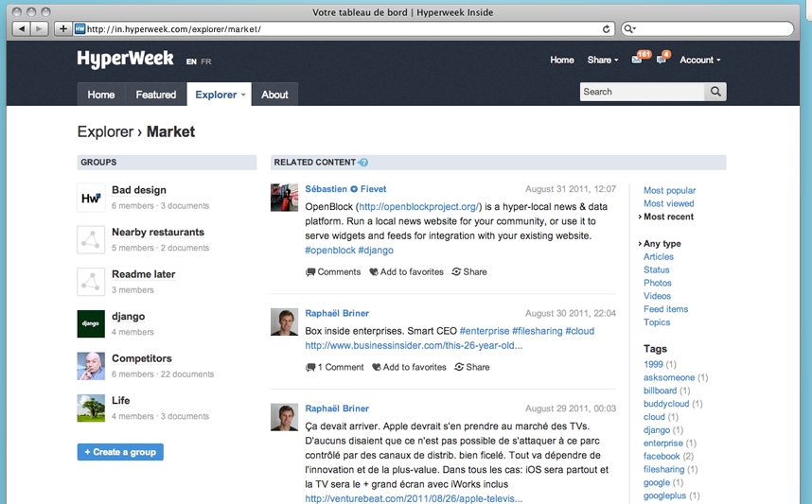
Task: Click the Create a group button
Action: (120, 452)
